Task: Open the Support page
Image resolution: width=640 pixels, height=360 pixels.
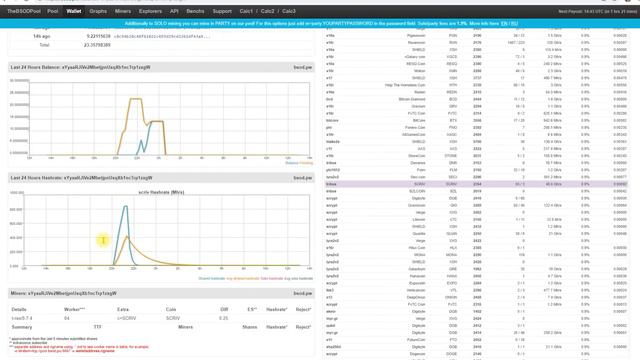Action: pyautogui.click(x=222, y=11)
